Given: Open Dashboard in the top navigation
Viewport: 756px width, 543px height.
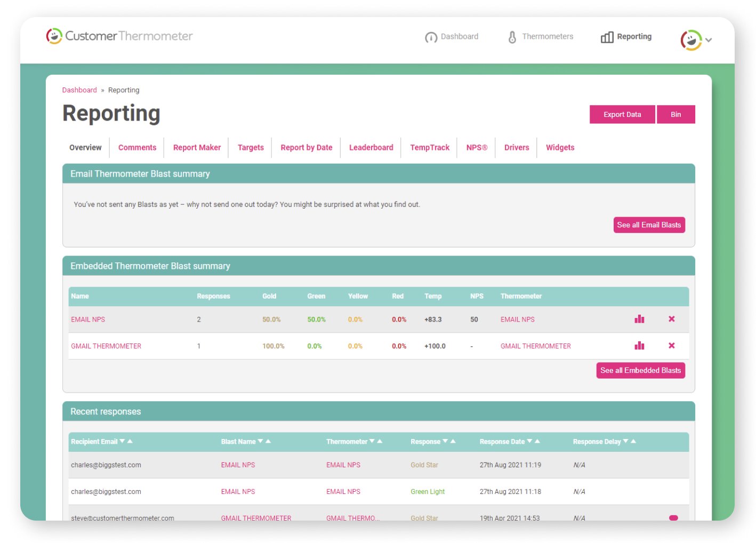Looking at the screenshot, I should [x=460, y=37].
